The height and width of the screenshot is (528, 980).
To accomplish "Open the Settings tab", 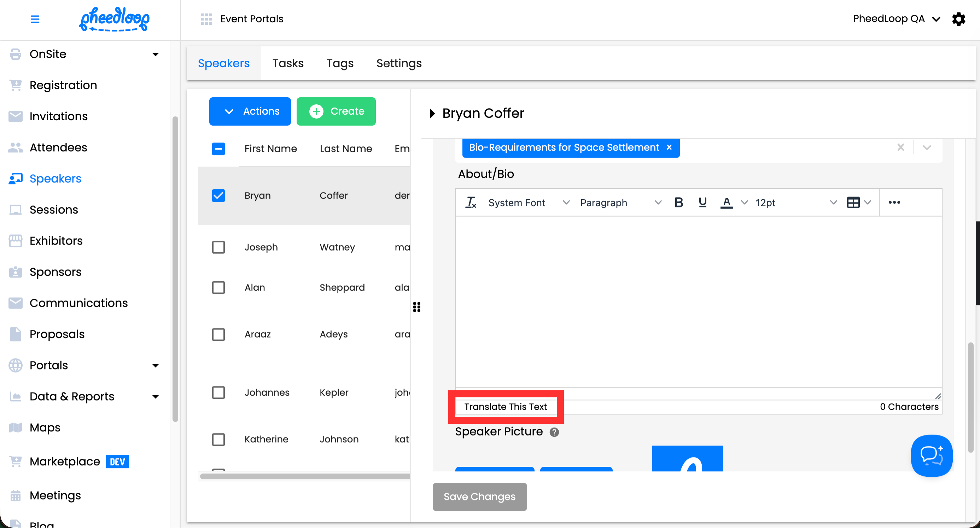I will (x=399, y=63).
